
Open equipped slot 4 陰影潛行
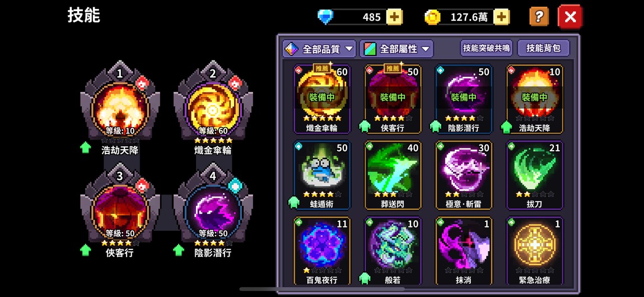pyautogui.click(x=213, y=207)
